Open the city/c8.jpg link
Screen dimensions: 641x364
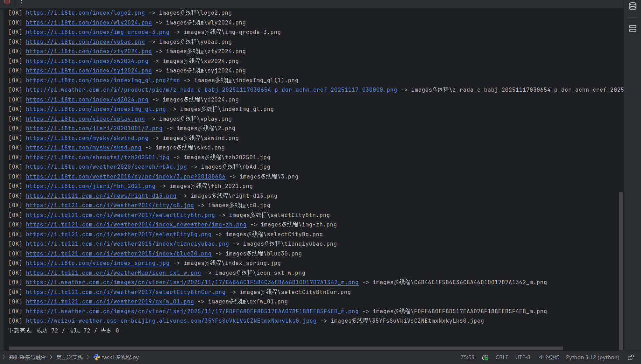tap(110, 205)
